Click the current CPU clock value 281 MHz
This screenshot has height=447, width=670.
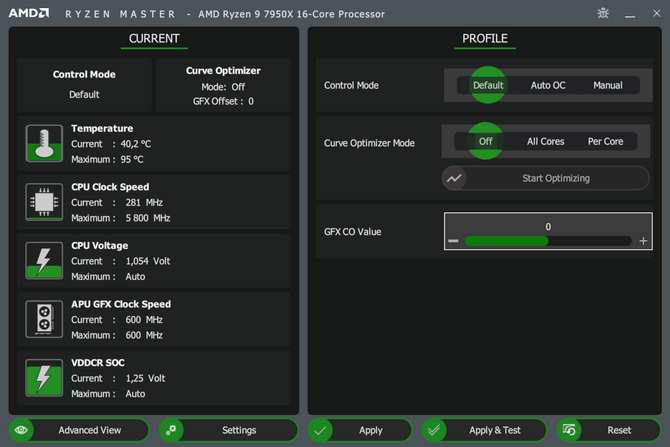144,203
